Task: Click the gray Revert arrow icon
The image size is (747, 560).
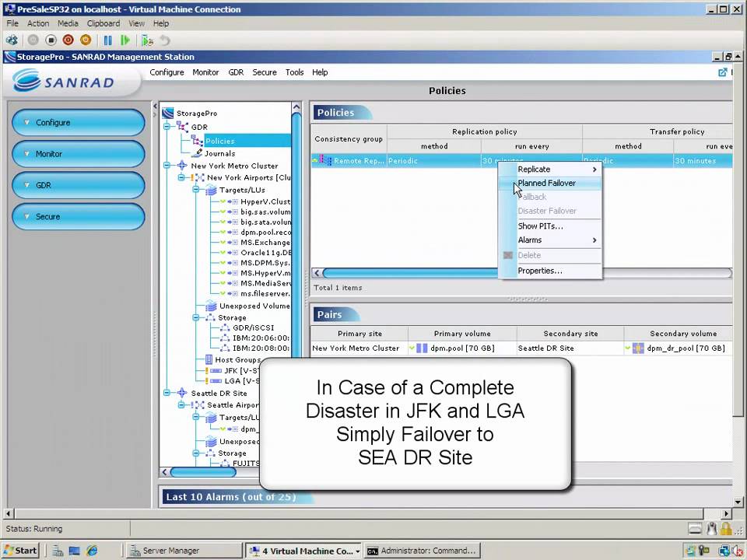Action: point(165,40)
